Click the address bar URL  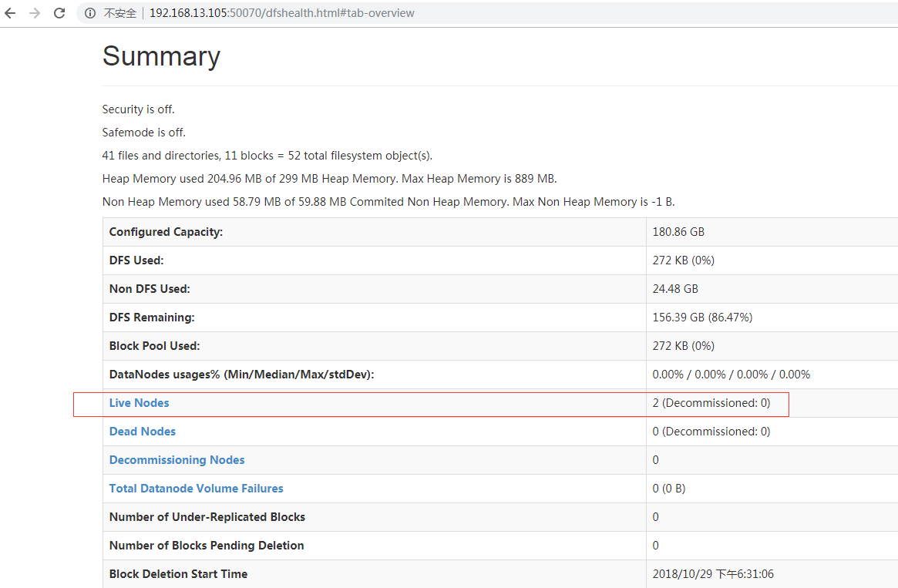(281, 13)
